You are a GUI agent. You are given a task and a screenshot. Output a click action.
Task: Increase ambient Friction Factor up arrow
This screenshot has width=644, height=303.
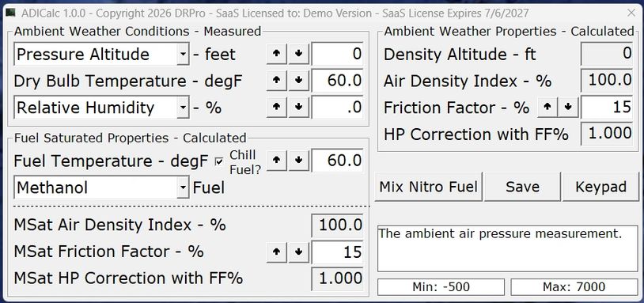[547, 107]
